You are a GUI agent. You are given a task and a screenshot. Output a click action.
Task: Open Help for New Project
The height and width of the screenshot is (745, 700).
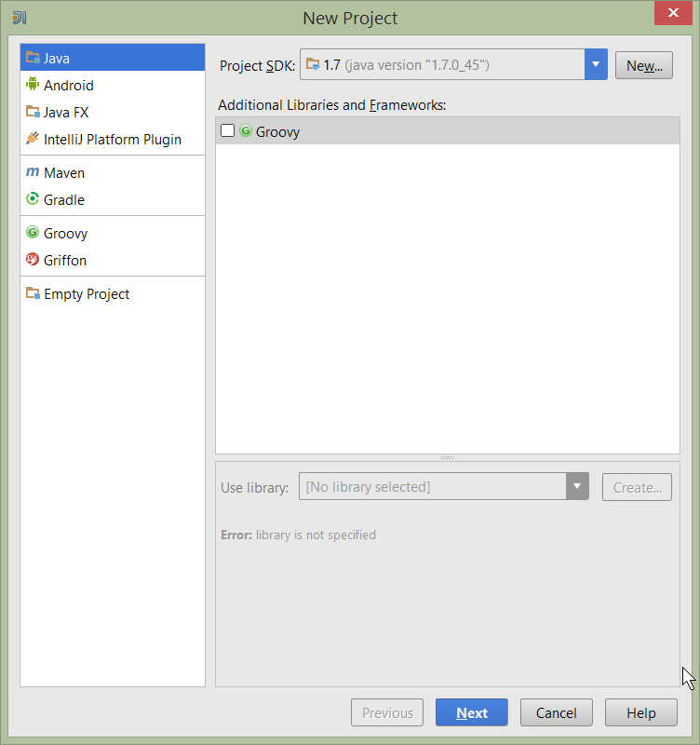(640, 712)
